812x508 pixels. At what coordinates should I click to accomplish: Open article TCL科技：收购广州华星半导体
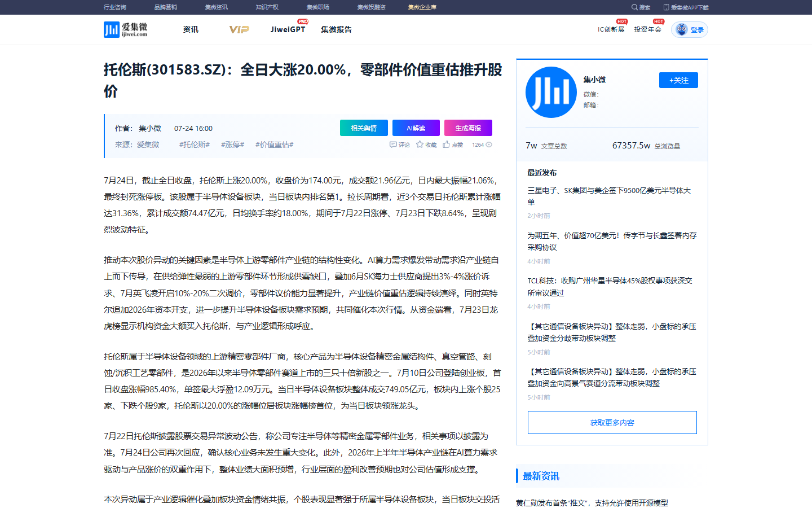(610, 287)
